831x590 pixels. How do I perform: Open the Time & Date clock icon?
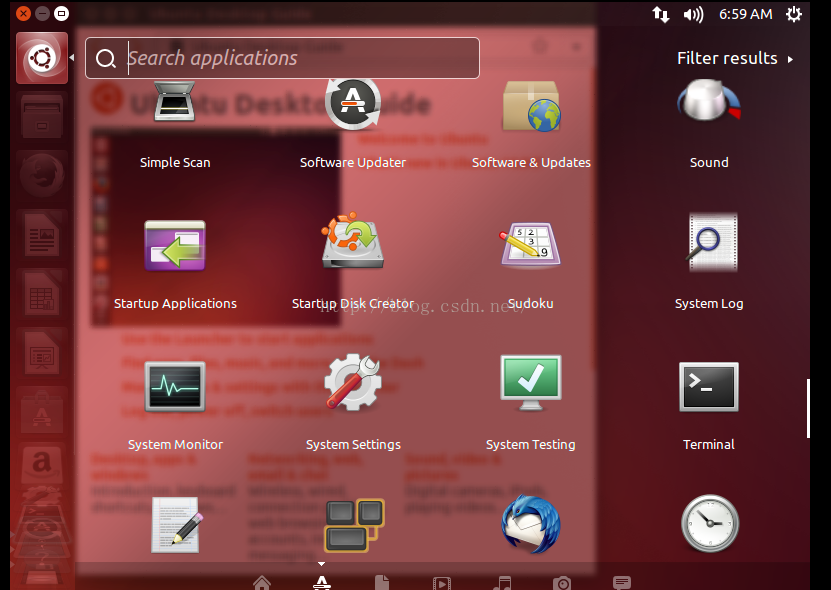[x=710, y=523]
